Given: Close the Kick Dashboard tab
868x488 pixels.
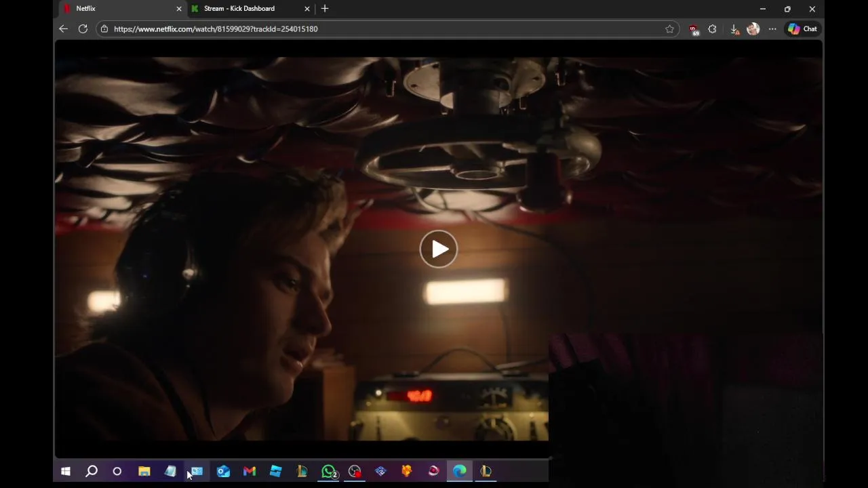Looking at the screenshot, I should click(307, 9).
